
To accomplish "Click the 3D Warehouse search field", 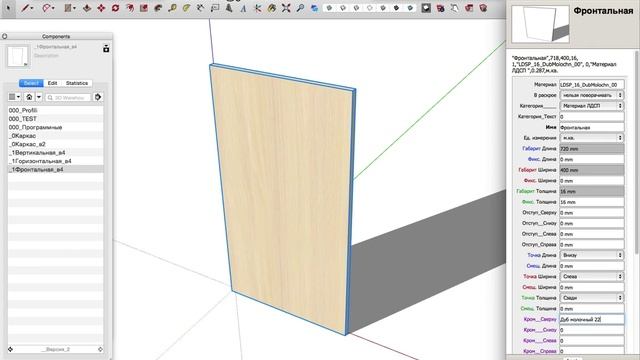I will coord(68,98).
